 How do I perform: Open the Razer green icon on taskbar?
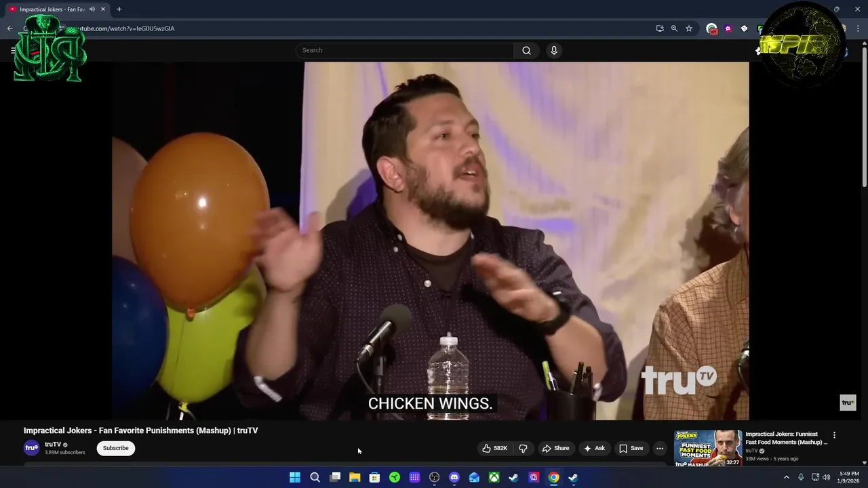coord(395,477)
